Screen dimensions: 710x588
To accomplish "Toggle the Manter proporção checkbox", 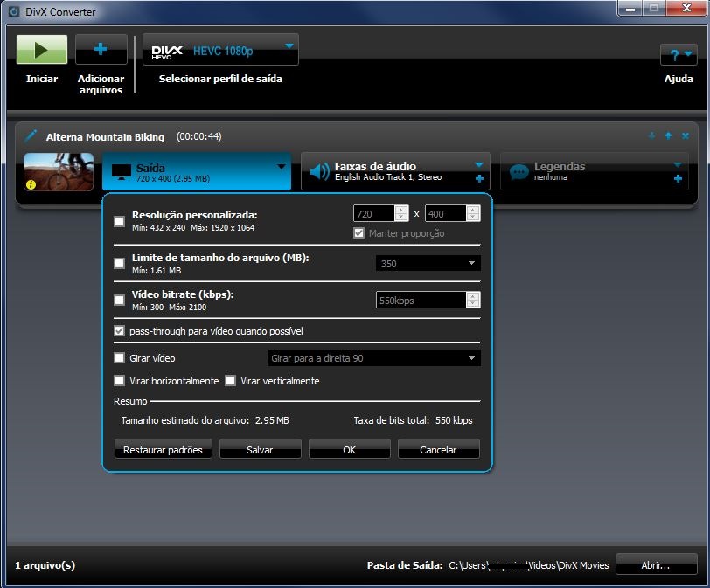I will 359,233.
